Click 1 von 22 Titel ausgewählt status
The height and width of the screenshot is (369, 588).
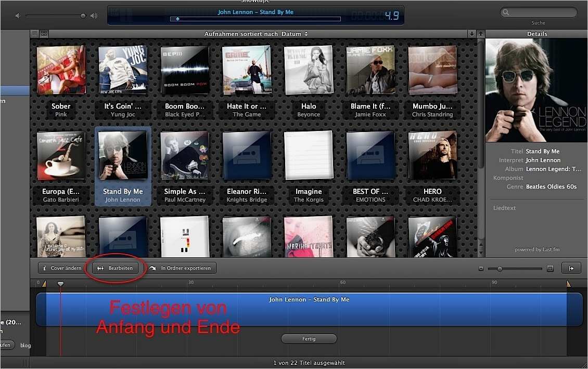(309, 363)
